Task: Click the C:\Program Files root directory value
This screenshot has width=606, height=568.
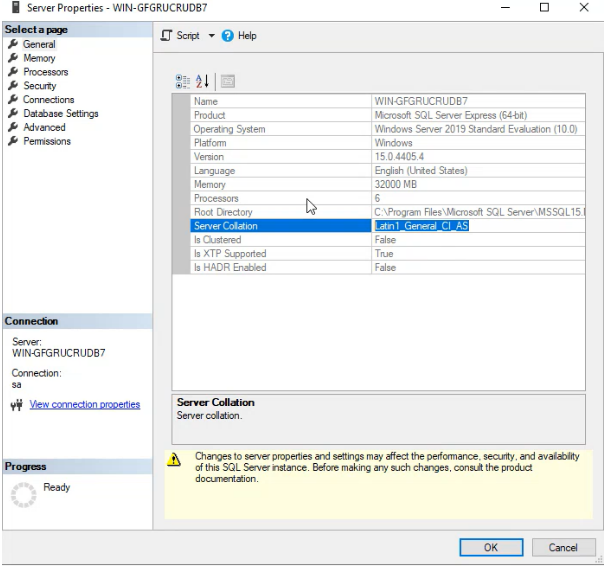Action: pyautogui.click(x=479, y=212)
